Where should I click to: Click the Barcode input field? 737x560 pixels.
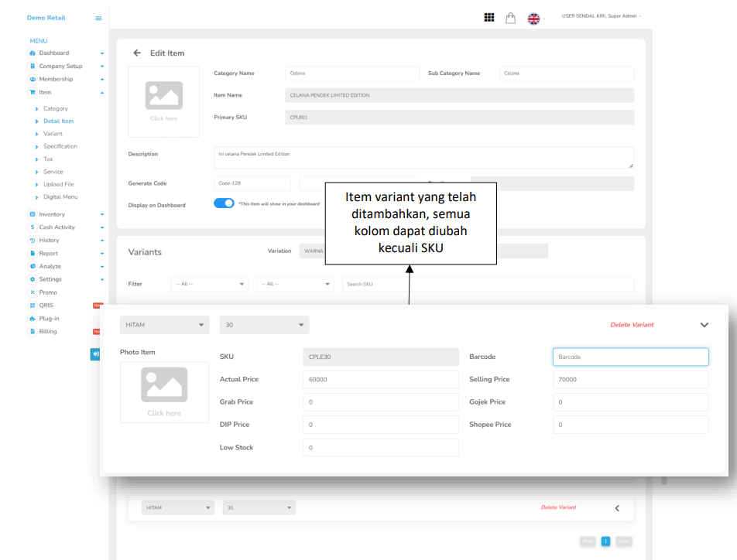click(x=630, y=357)
